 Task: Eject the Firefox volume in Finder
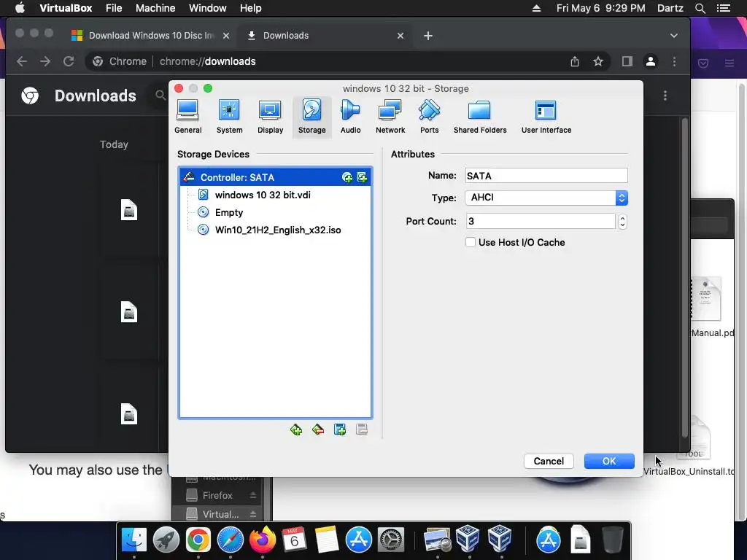coord(253,496)
